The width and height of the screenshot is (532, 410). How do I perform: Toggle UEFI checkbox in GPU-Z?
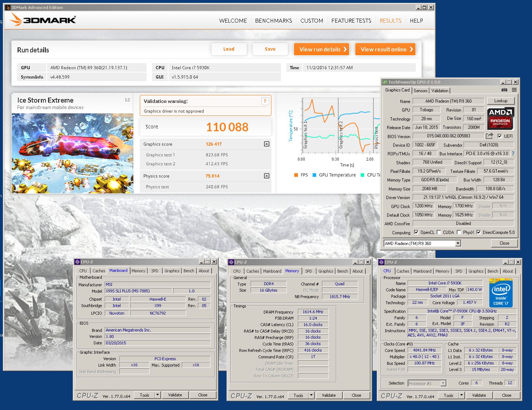point(500,136)
